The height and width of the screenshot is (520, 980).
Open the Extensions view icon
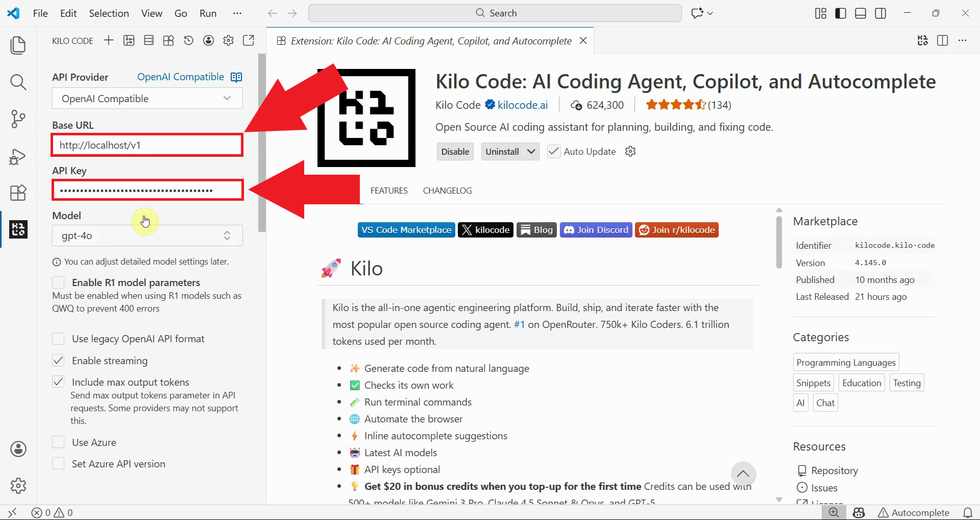(18, 193)
